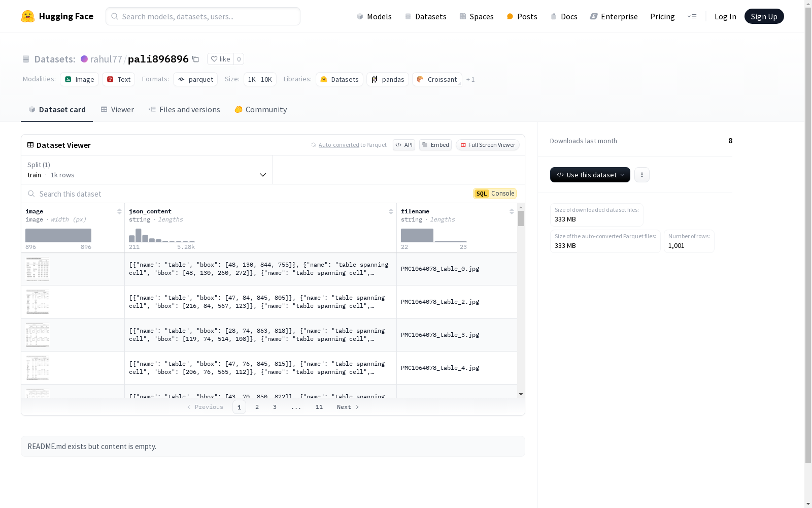This screenshot has height=508, width=812.
Task: Expand the +1 more libraries
Action: click(x=470, y=80)
